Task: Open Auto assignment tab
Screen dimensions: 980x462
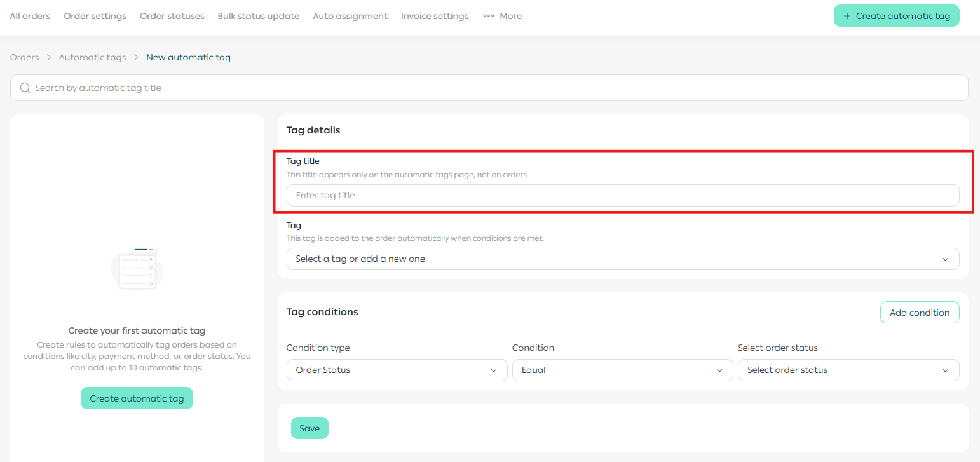Action: [350, 16]
